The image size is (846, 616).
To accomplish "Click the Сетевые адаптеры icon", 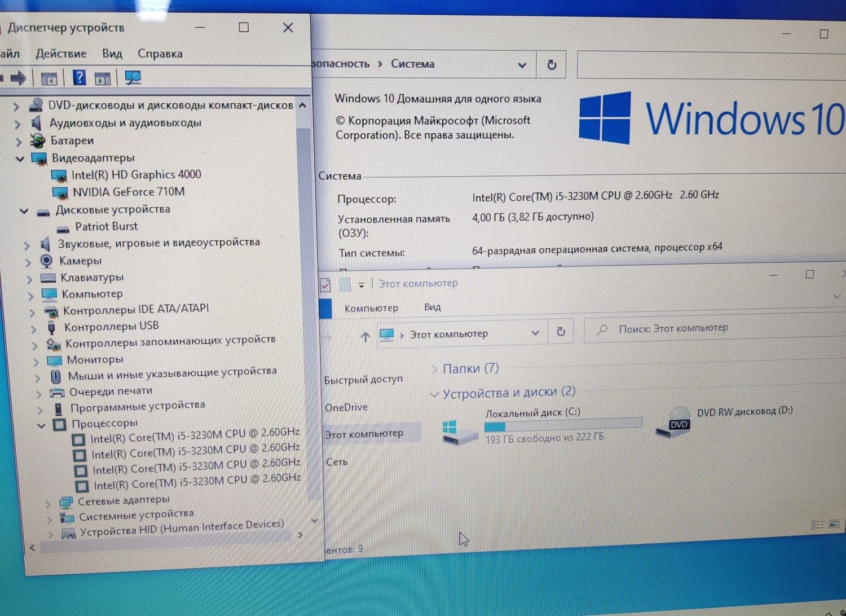I will [x=67, y=501].
